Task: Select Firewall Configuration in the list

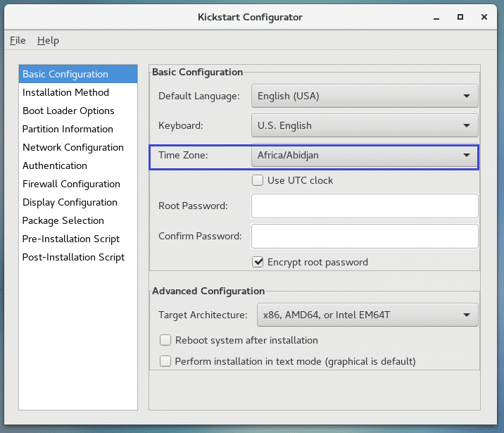Action: coord(71,184)
